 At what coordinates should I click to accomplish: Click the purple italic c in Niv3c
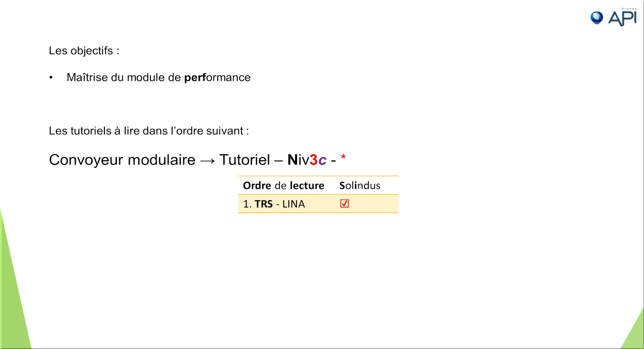[322, 161]
